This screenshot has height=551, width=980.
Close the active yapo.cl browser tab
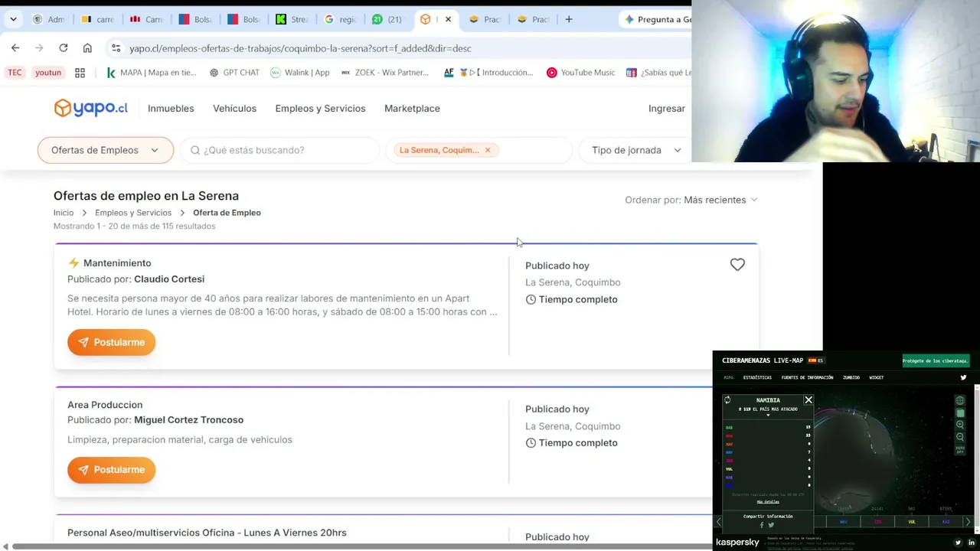(x=448, y=19)
